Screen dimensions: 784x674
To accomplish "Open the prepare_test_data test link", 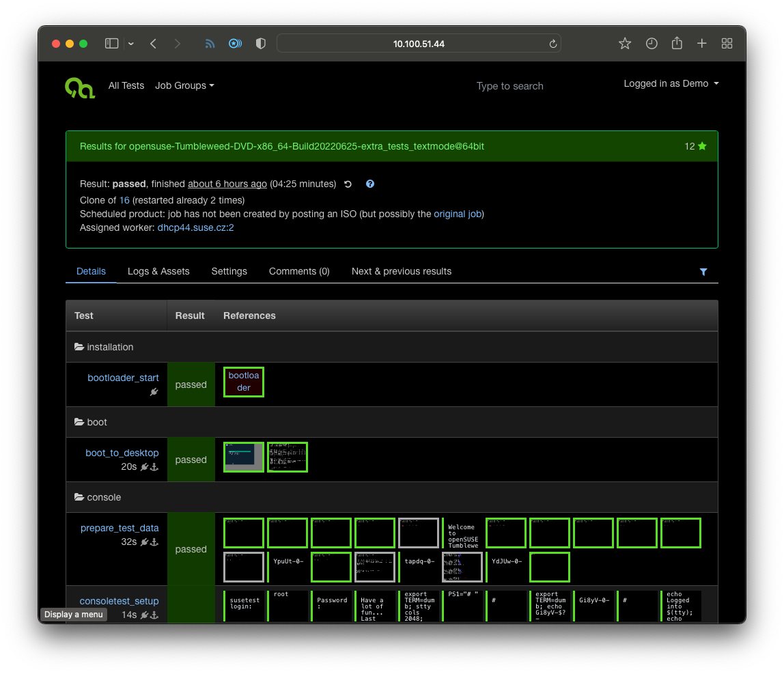I will (x=120, y=528).
